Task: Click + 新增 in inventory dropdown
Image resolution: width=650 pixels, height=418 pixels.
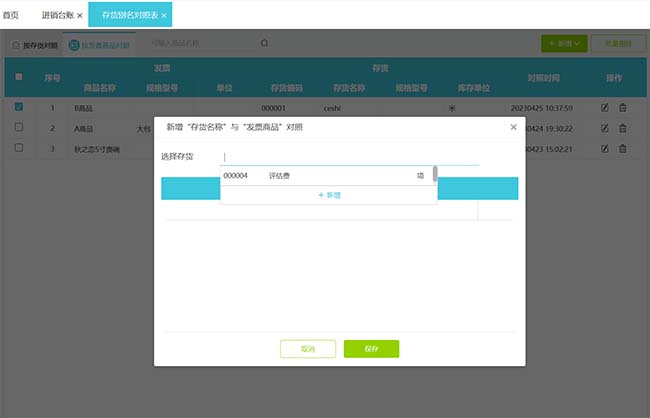Action: pyautogui.click(x=328, y=195)
